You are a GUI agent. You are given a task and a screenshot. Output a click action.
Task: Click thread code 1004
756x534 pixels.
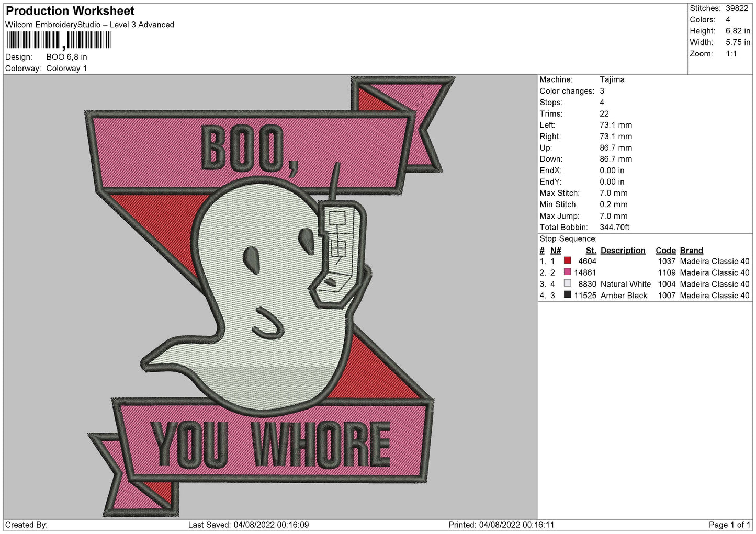[x=667, y=284]
